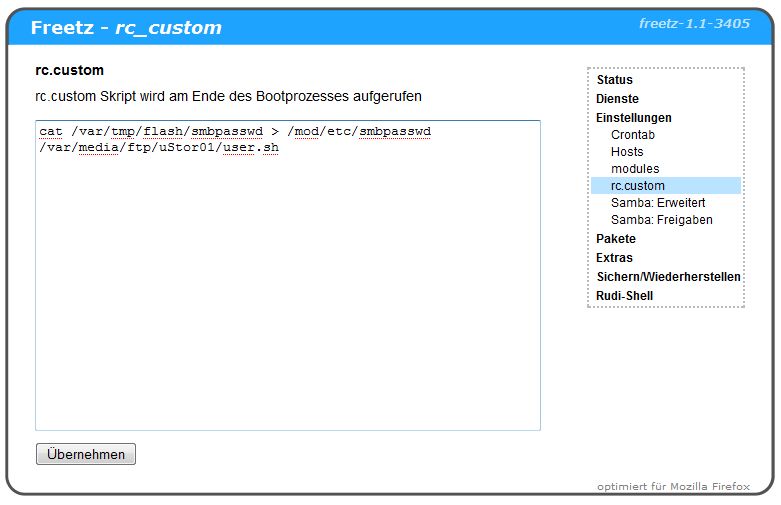This screenshot has width=781, height=505.
Task: Go to the Dienste section
Action: [x=617, y=99]
